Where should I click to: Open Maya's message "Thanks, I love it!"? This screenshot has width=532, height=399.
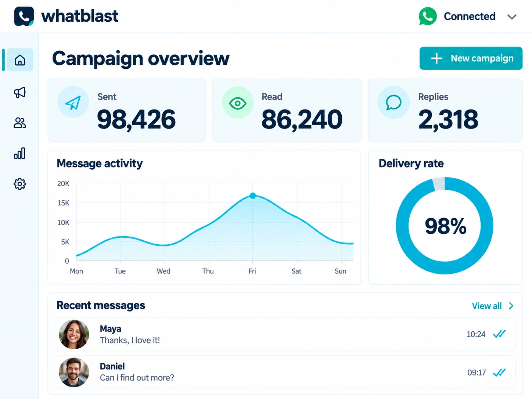point(130,341)
